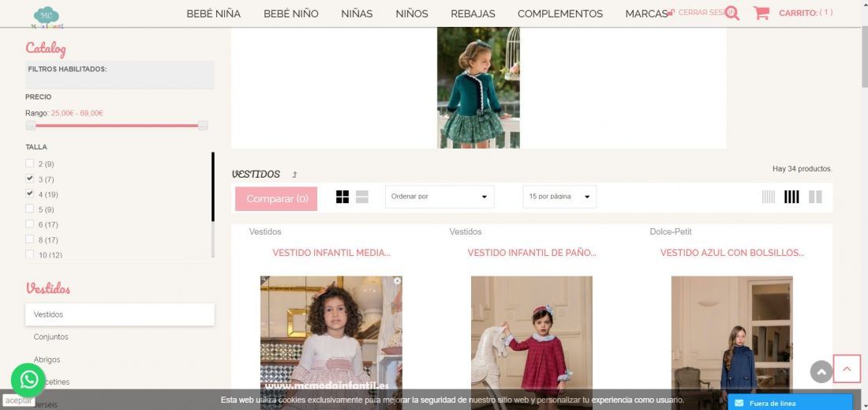Viewport: 868px width, 410px height.
Task: Click CERRAR SESIÓN link
Action: tap(700, 12)
